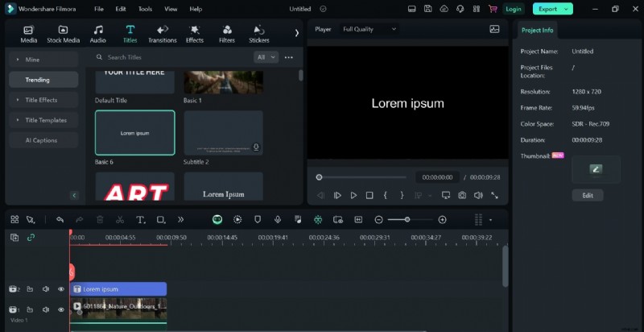Open the three-dot more options menu
The image size is (644, 332).
[289, 57]
